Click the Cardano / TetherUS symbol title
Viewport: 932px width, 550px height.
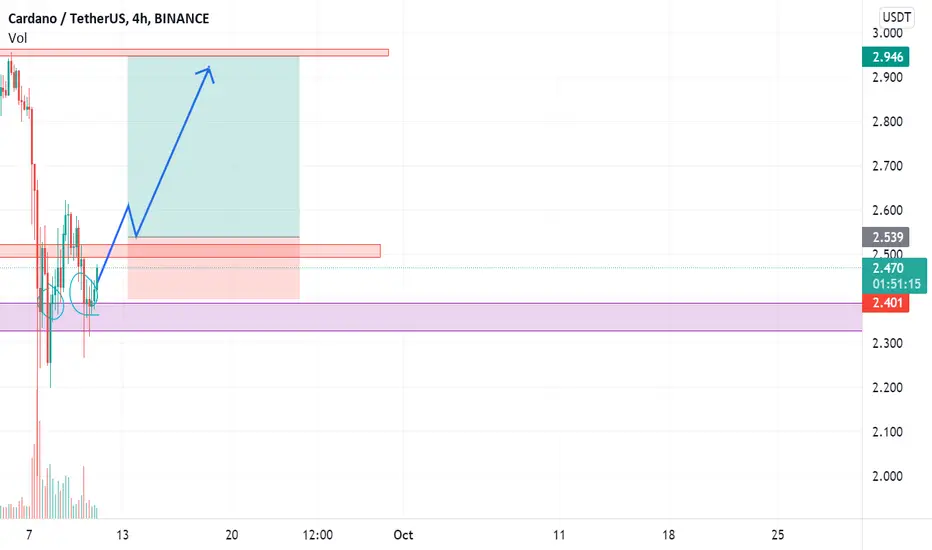pyautogui.click(x=108, y=18)
